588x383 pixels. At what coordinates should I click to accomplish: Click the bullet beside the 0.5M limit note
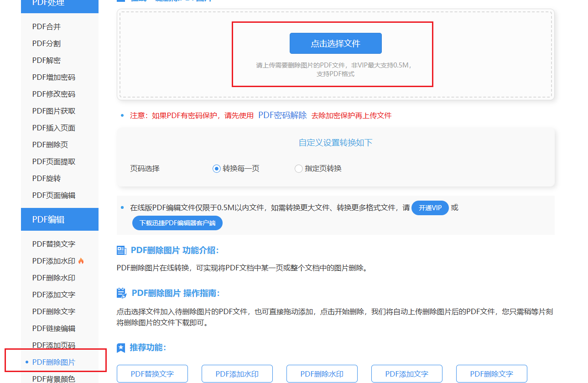[120, 207]
